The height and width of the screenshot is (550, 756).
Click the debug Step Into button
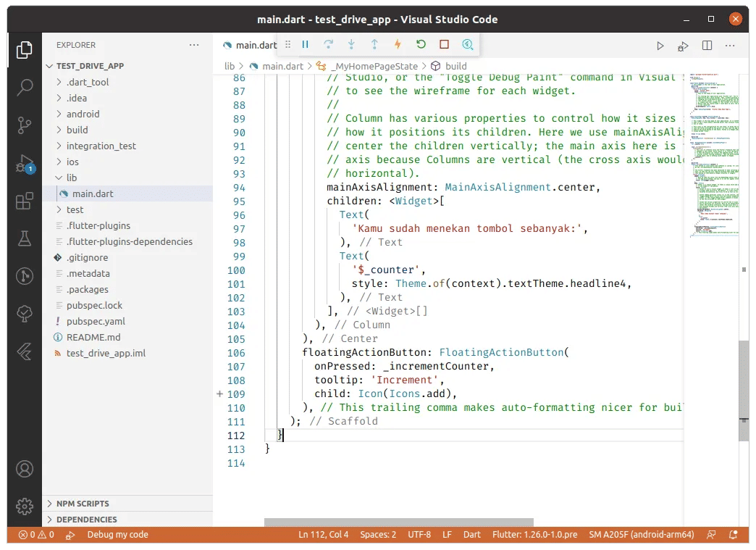coord(351,44)
